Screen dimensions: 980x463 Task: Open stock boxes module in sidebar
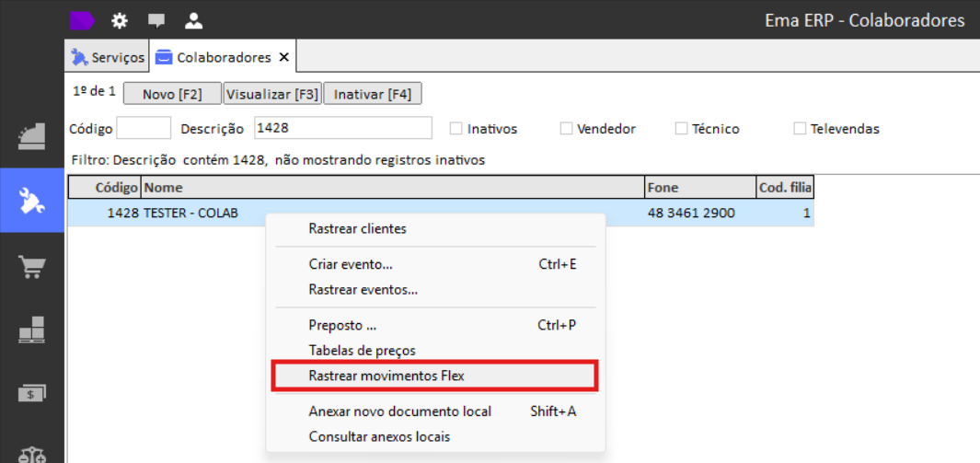click(x=32, y=330)
